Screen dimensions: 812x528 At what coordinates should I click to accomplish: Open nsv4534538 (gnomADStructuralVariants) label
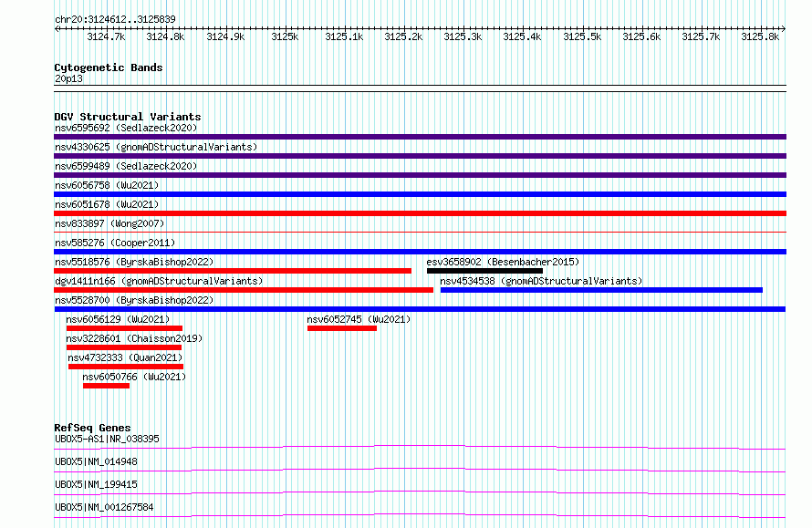[541, 281]
